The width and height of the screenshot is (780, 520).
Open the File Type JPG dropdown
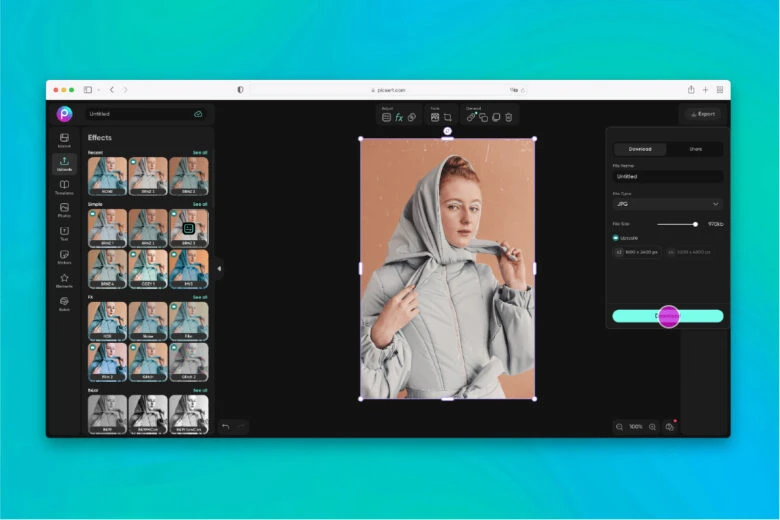pos(667,204)
